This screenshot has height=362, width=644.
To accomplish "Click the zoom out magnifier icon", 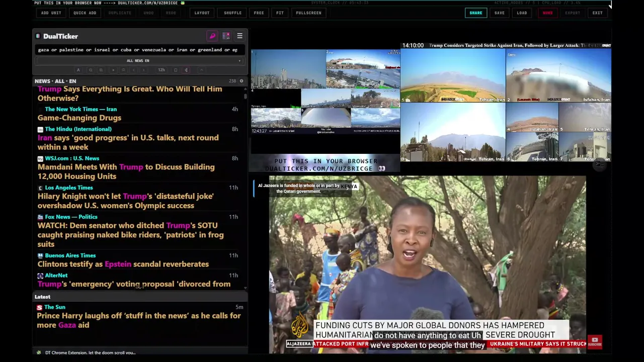I will pyautogui.click(x=91, y=70).
